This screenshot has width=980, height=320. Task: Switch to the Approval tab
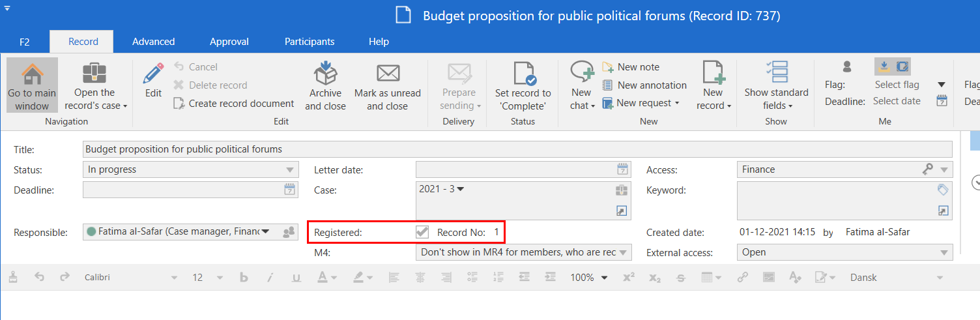(229, 42)
